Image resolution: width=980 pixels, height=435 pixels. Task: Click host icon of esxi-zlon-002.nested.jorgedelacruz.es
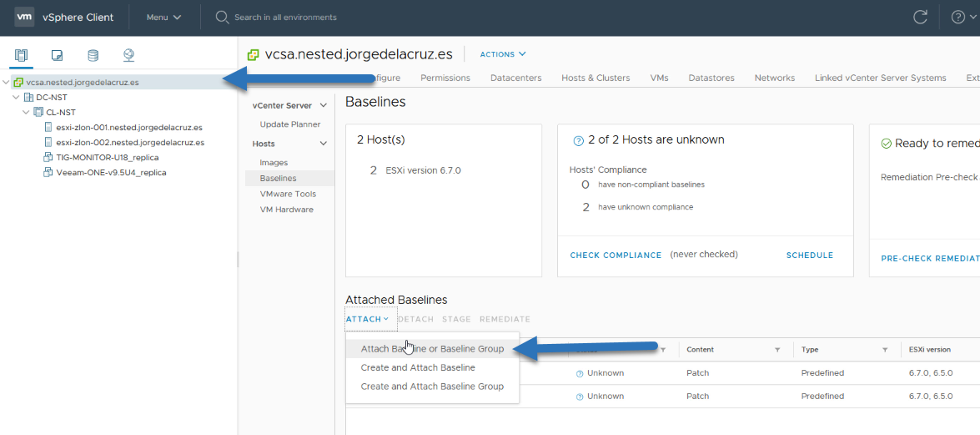coord(48,142)
